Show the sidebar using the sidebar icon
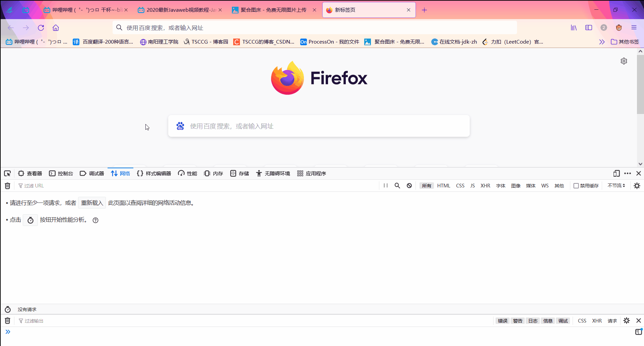The image size is (644, 346). coord(589,28)
